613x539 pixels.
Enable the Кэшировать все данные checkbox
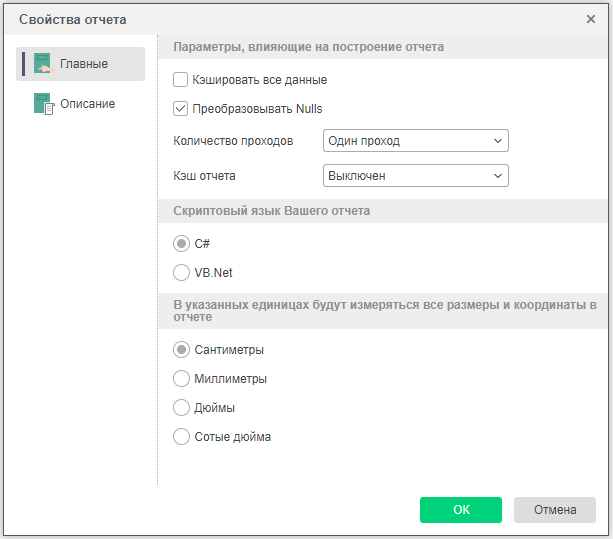point(181,80)
